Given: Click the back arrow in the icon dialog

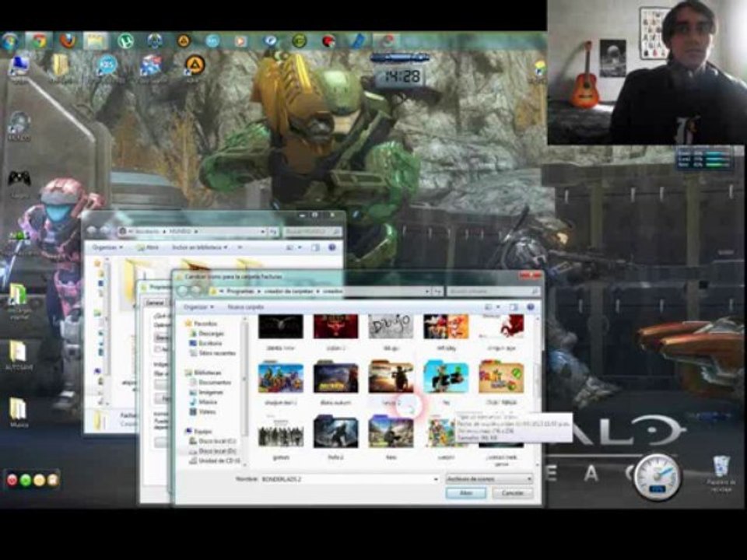Looking at the screenshot, I should point(183,290).
